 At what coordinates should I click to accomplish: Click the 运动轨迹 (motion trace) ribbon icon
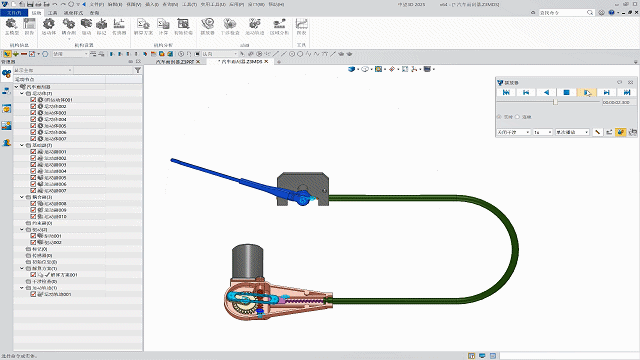tap(255, 26)
